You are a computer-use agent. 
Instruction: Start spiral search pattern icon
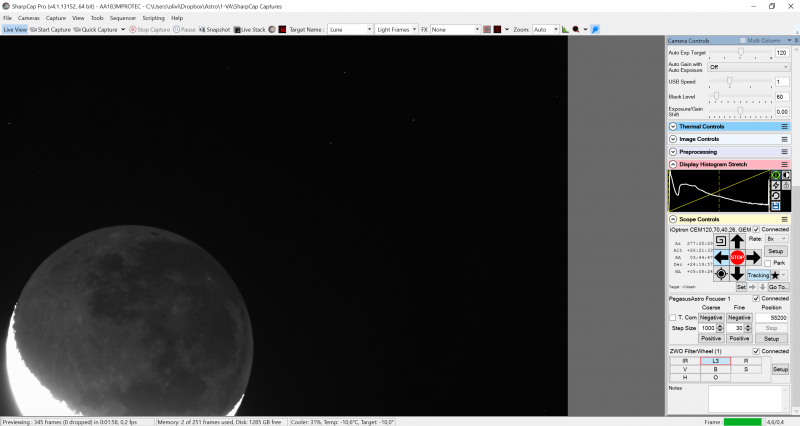tap(721, 241)
